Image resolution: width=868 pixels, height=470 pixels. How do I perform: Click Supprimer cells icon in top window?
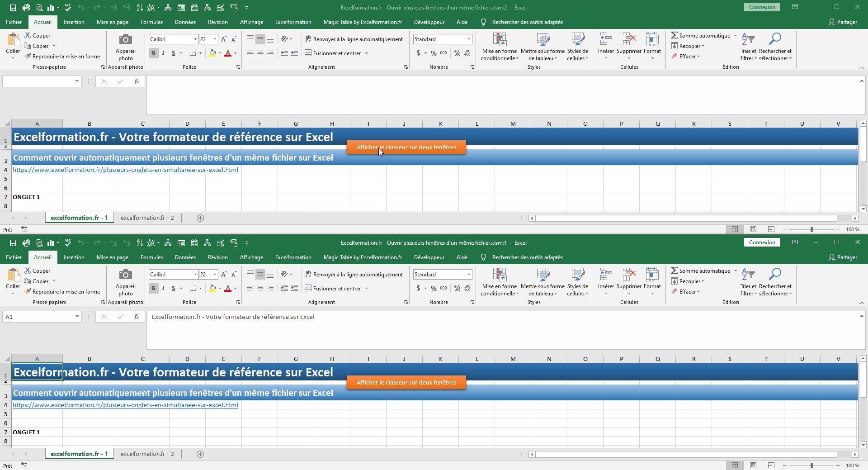pyautogui.click(x=629, y=39)
